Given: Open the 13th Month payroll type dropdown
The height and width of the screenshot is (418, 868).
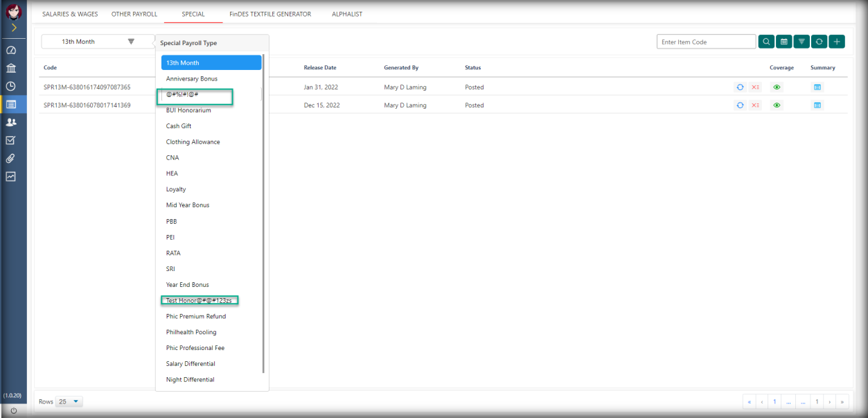Looking at the screenshot, I should point(98,42).
